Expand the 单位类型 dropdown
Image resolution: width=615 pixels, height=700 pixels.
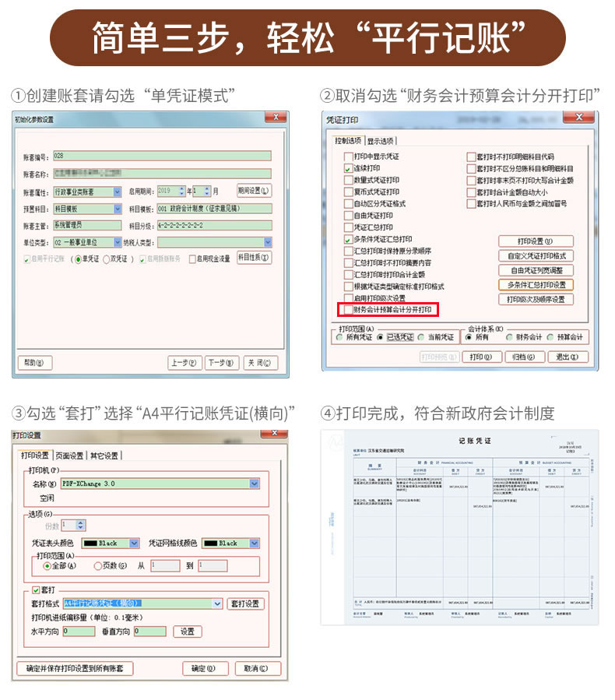118,242
